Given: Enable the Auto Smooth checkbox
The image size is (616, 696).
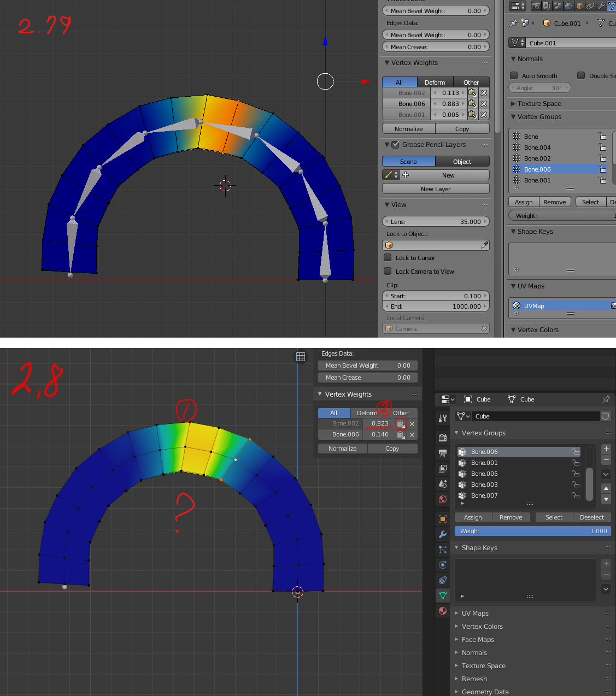Looking at the screenshot, I should [514, 75].
